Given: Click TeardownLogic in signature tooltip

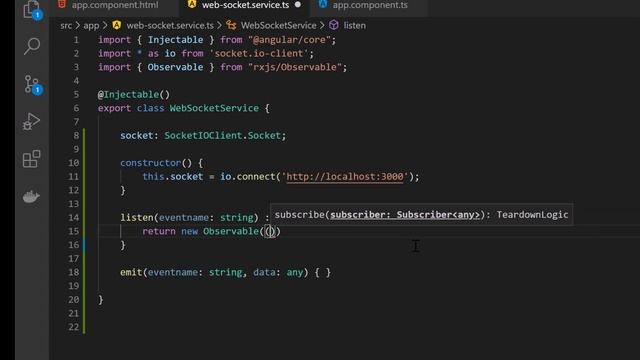Looking at the screenshot, I should [532, 215].
